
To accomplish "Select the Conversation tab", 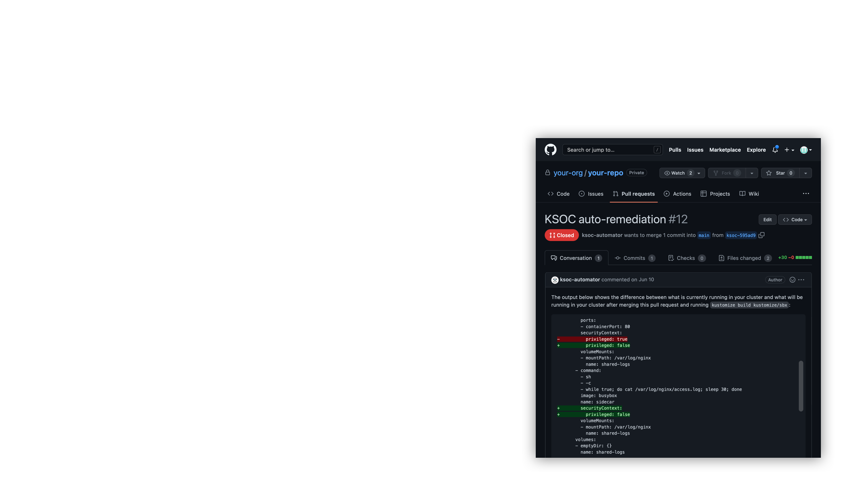I will 576,258.
